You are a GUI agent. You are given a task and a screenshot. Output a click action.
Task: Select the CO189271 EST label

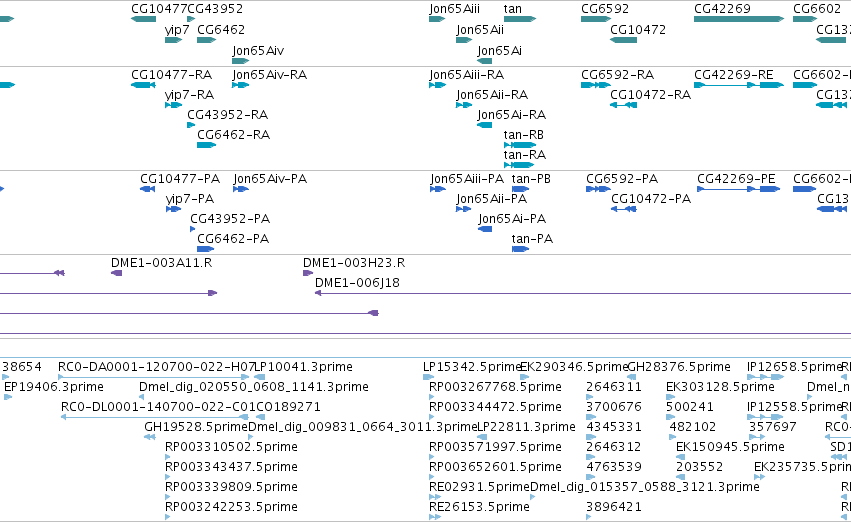288,406
